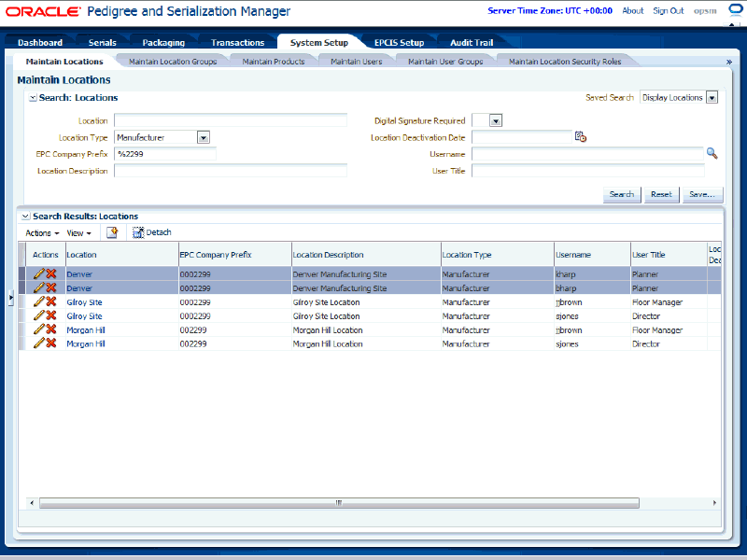Open the Location Deactivation Date calendar picker
The width and height of the screenshot is (747, 560).
[580, 137]
